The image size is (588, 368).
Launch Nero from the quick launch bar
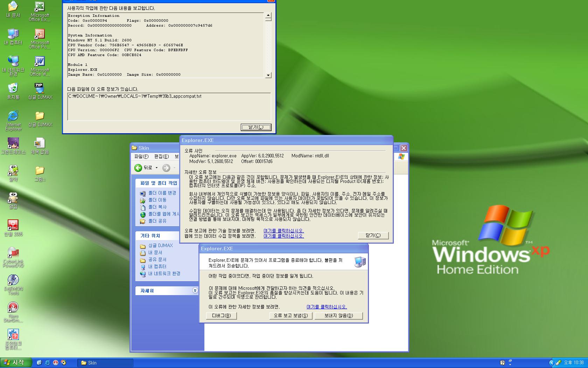pyautogui.click(x=55, y=363)
